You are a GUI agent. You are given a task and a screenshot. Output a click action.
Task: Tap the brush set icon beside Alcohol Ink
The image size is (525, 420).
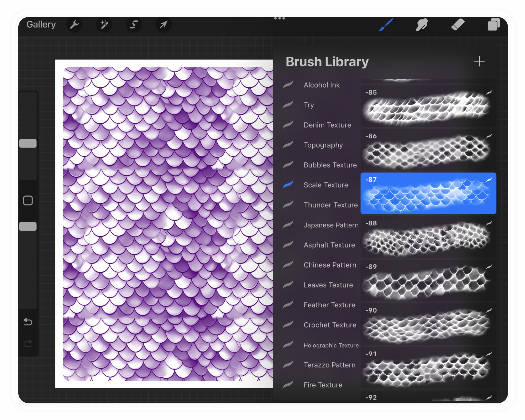(x=288, y=85)
